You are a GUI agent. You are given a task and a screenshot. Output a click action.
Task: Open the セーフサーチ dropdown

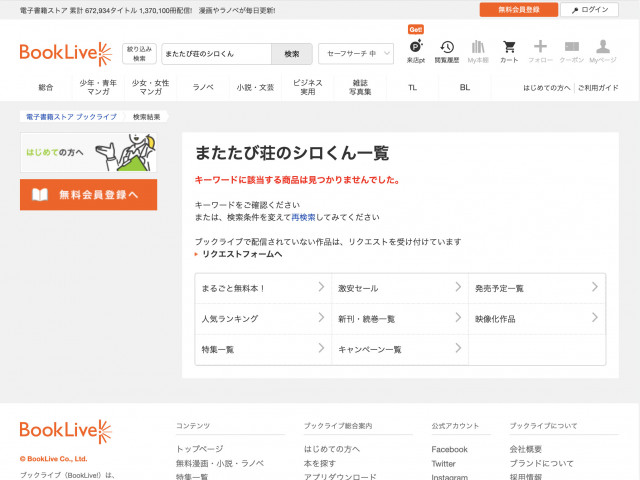click(356, 53)
